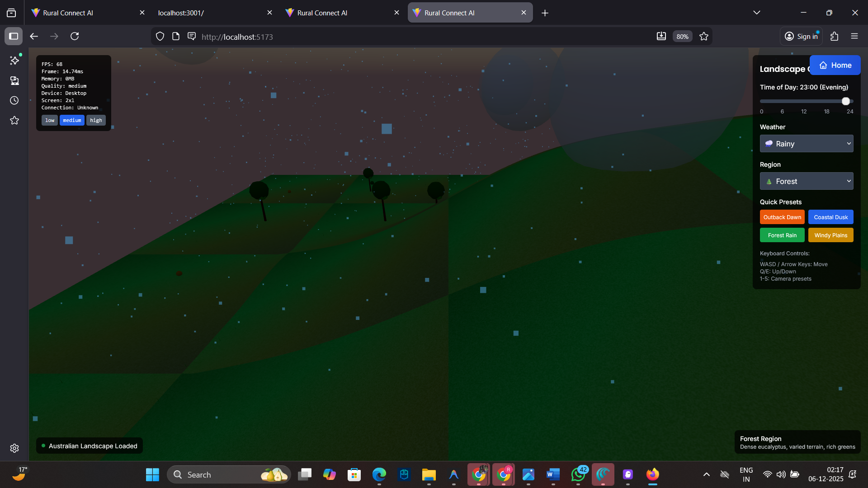Open sidebar settings gear icon

coord(14,448)
